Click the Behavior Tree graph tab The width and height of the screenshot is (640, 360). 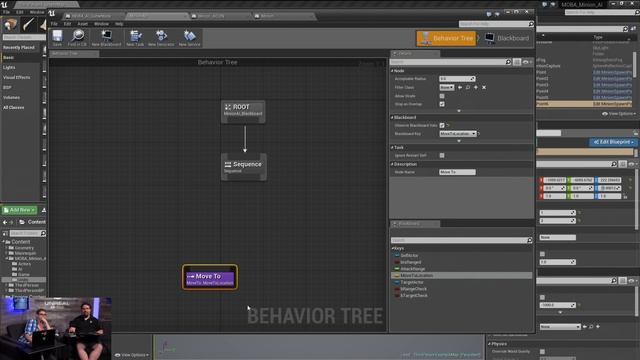[x=74, y=53]
